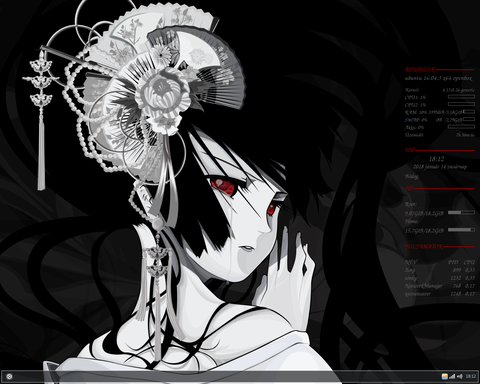
Task: Click the '2018 január 14 vasárnap' date text
Action: coord(440,167)
